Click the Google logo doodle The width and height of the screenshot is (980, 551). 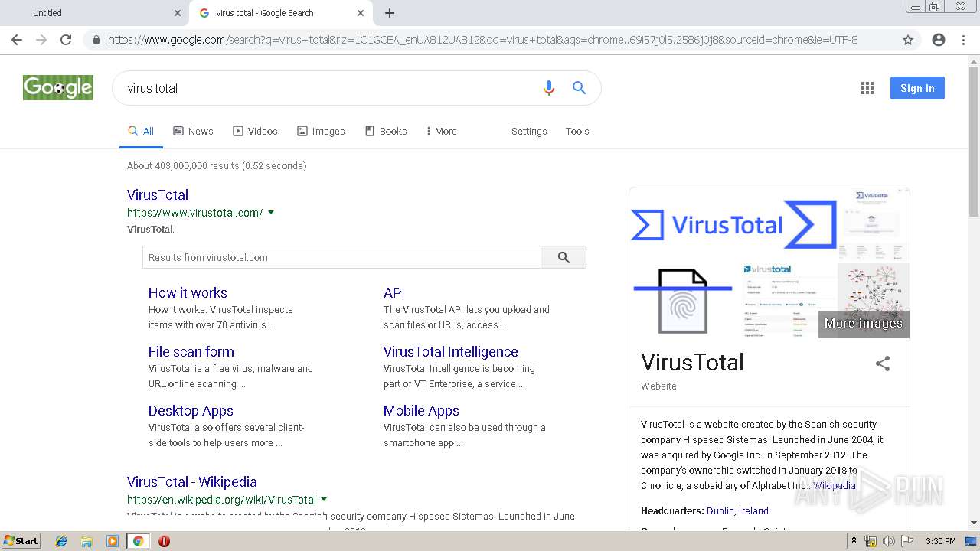pos(58,88)
